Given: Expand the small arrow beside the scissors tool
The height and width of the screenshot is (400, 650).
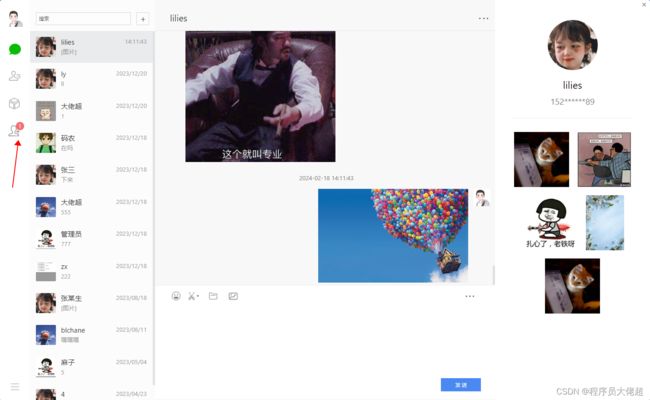Looking at the screenshot, I should (x=198, y=296).
